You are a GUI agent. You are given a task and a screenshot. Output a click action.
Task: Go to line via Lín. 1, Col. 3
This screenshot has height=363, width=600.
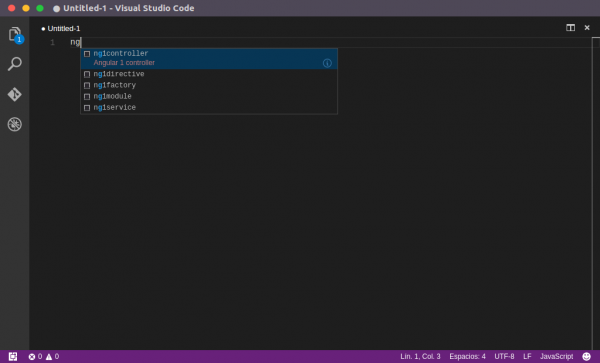click(x=420, y=356)
